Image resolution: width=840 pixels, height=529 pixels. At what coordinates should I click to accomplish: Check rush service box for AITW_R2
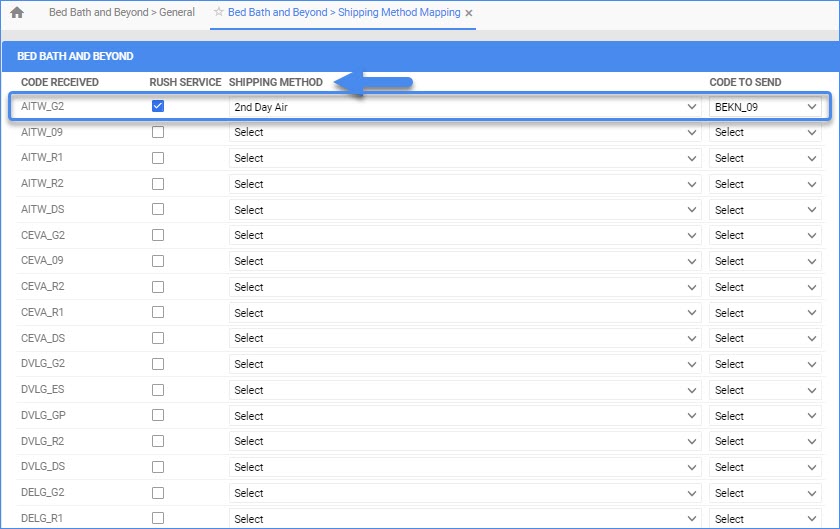(158, 184)
